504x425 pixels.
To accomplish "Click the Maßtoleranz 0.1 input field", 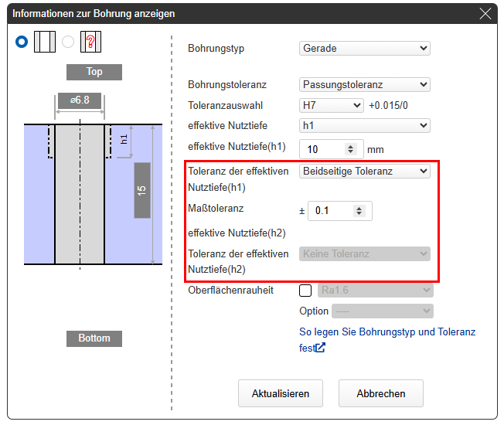I will [332, 210].
